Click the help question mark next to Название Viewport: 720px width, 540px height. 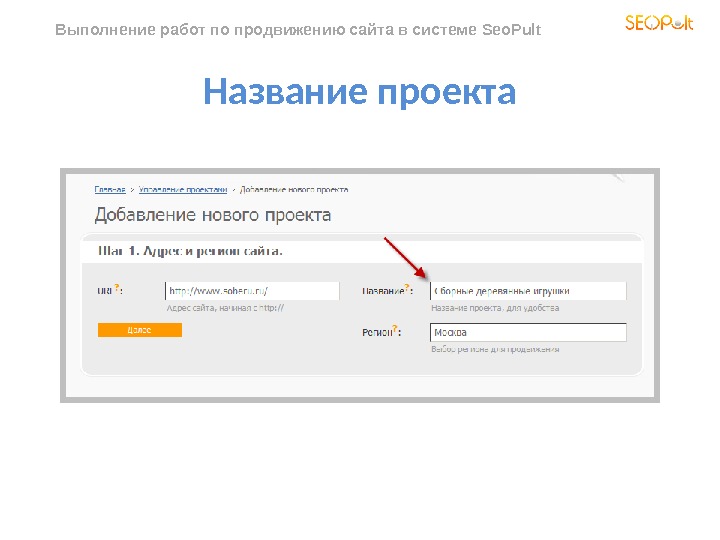(406, 288)
